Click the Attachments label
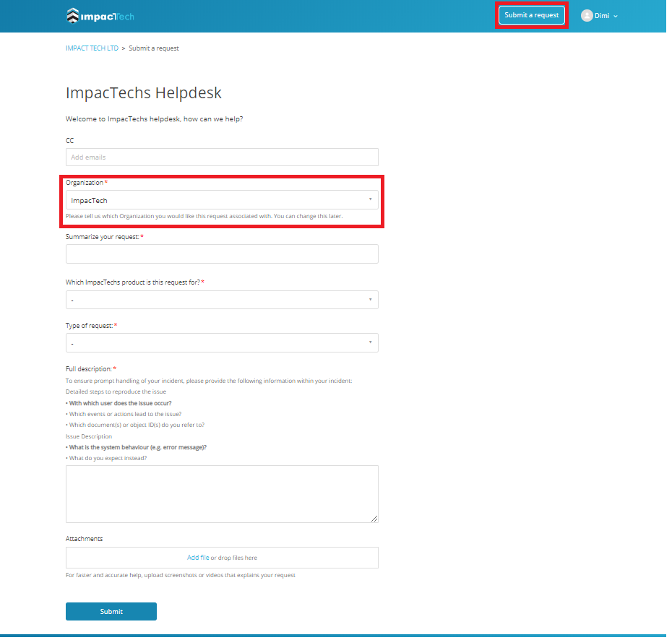This screenshot has width=672, height=640. click(84, 539)
